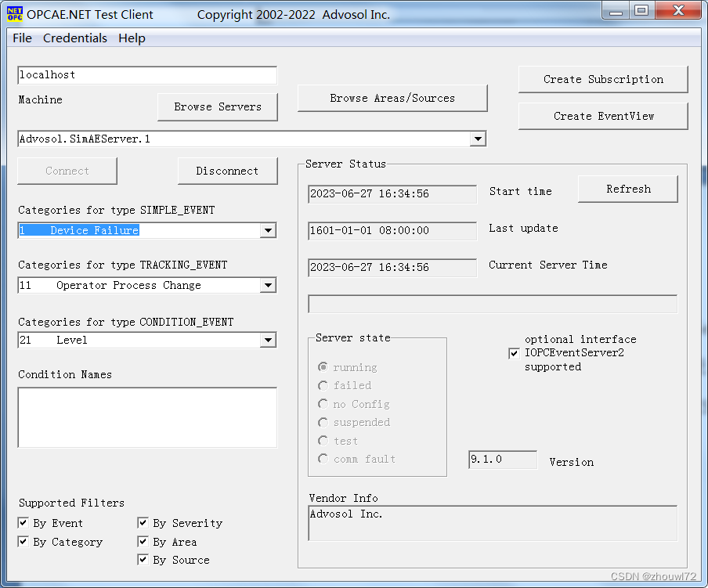Toggle the By Event filter checkbox
708x588 pixels.
click(x=23, y=523)
